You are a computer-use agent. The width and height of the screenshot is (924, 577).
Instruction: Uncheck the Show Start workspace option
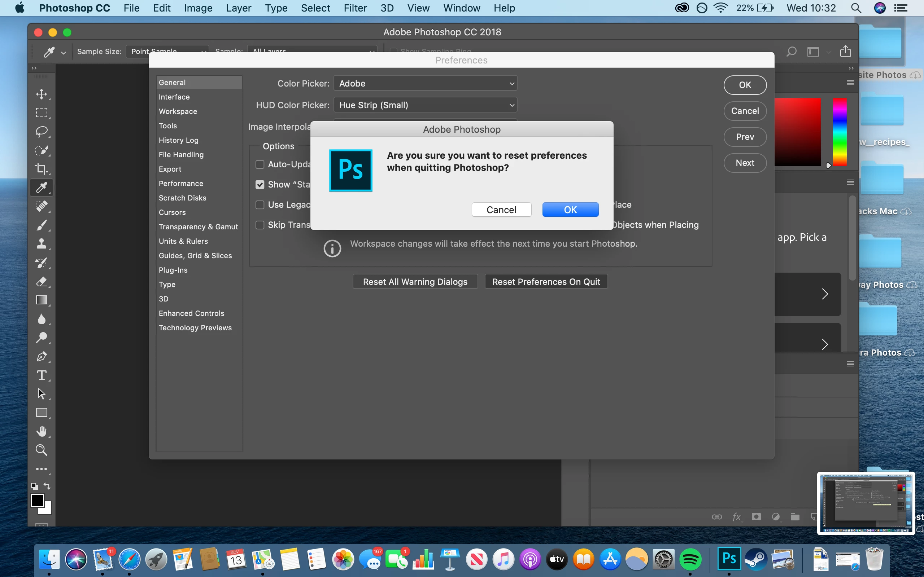click(260, 185)
